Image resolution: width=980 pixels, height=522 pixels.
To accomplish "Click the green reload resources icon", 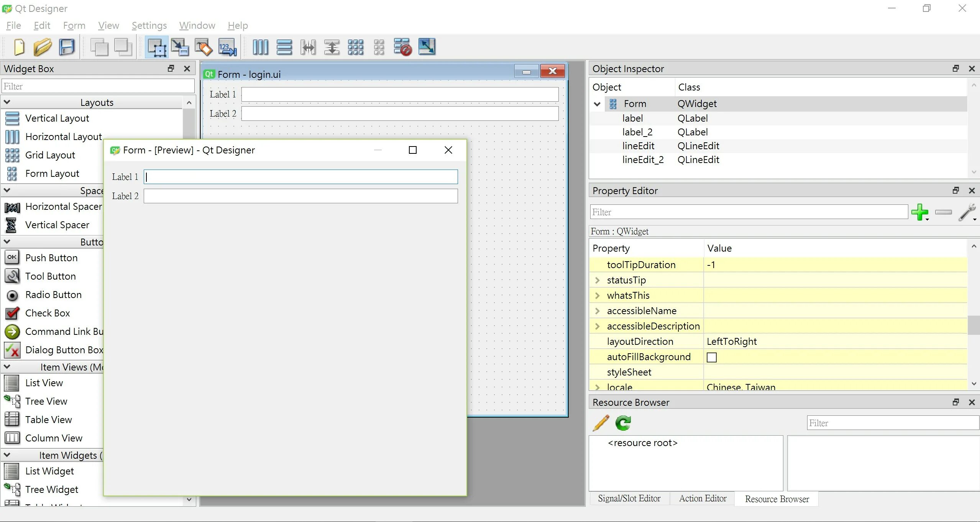I will pos(623,423).
